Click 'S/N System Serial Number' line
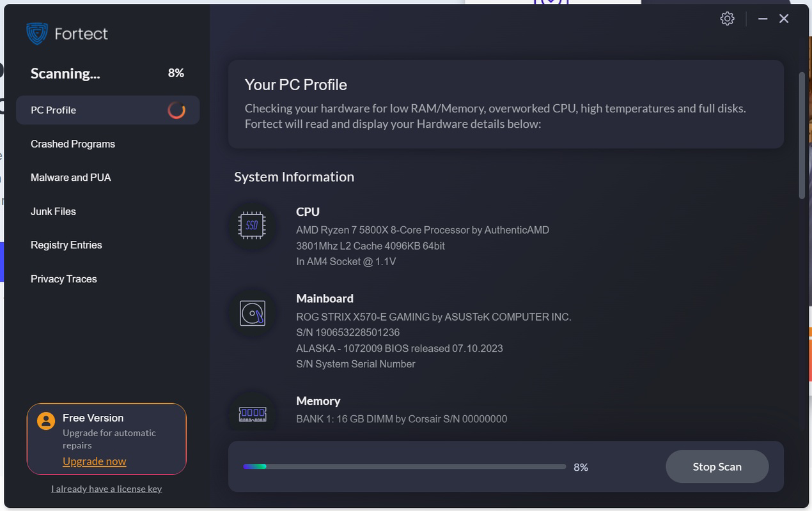The image size is (812, 511). point(356,364)
